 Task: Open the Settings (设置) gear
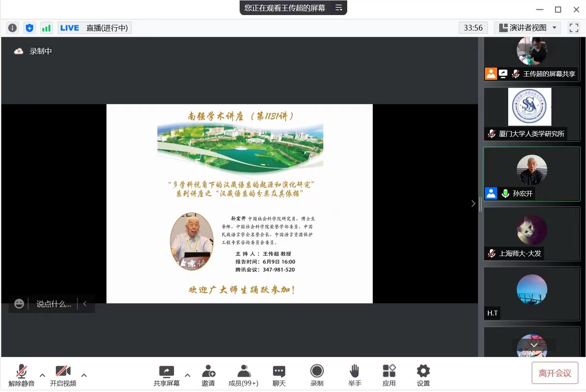(423, 375)
